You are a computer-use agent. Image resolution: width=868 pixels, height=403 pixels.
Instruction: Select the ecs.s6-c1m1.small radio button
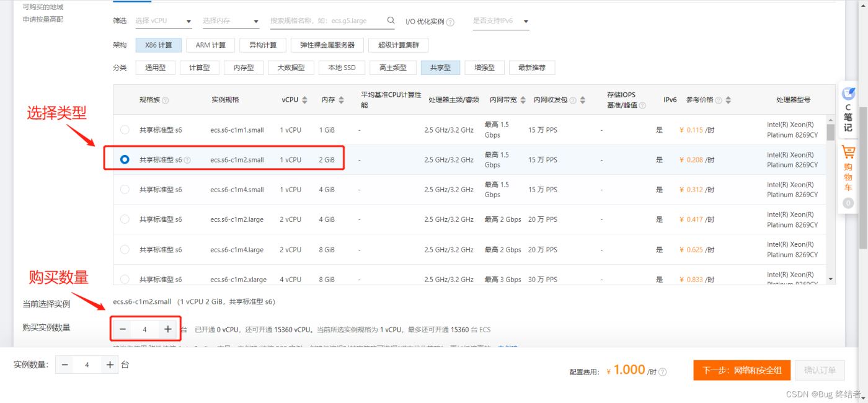pyautogui.click(x=125, y=130)
